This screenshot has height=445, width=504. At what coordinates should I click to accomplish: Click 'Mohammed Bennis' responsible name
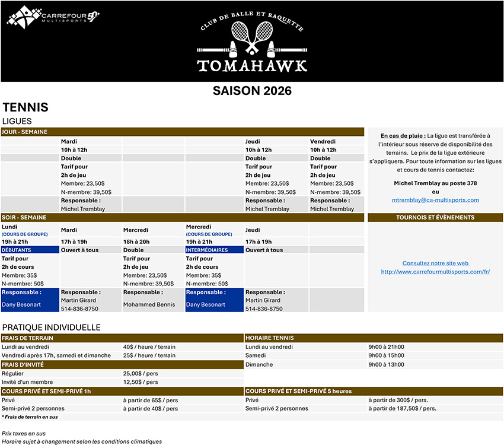(x=149, y=304)
